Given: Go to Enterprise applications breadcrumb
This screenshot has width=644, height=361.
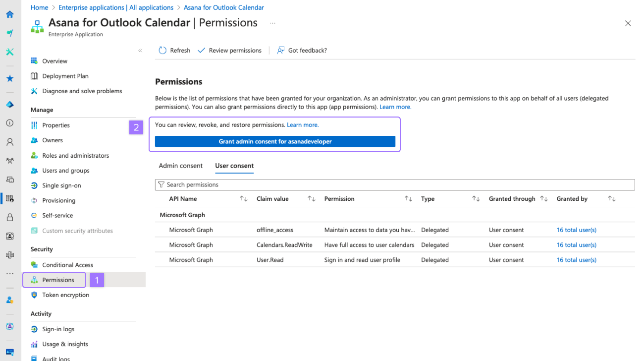Looking at the screenshot, I should 116,7.
